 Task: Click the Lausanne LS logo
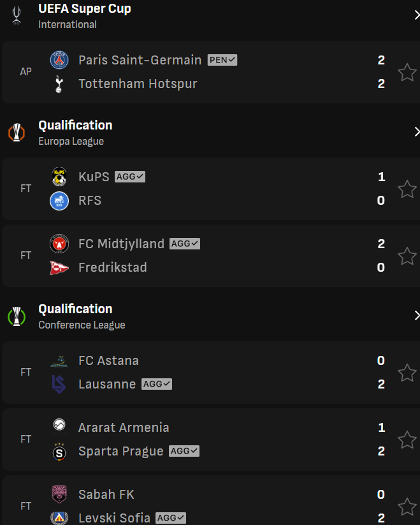(x=59, y=384)
